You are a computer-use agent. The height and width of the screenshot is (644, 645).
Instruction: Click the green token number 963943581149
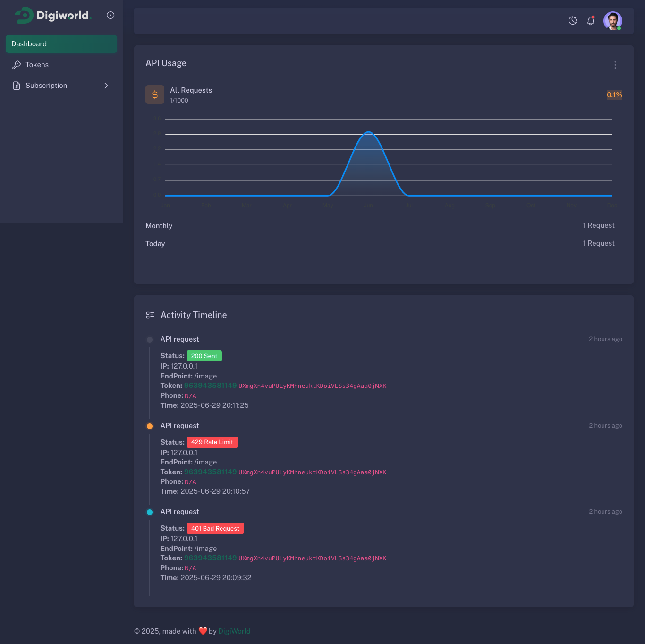point(210,386)
